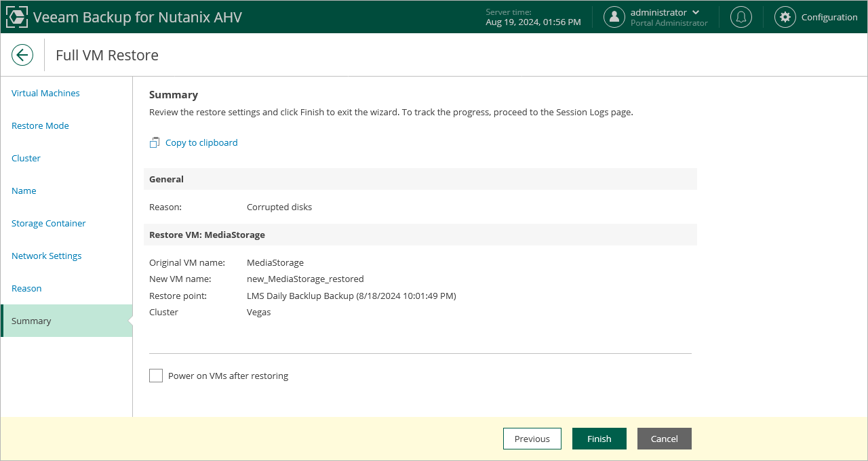Click the Restore point: label
Screen dimensions: 868x461
pos(178,296)
